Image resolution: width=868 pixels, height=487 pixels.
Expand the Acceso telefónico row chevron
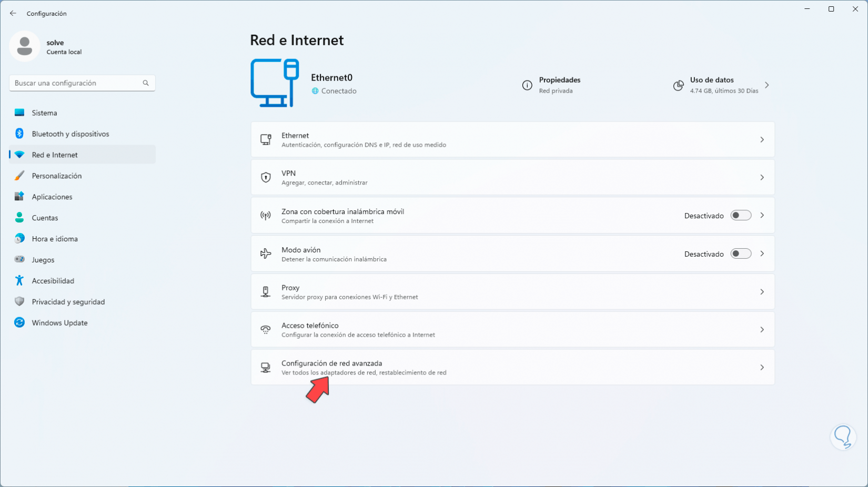pos(762,330)
